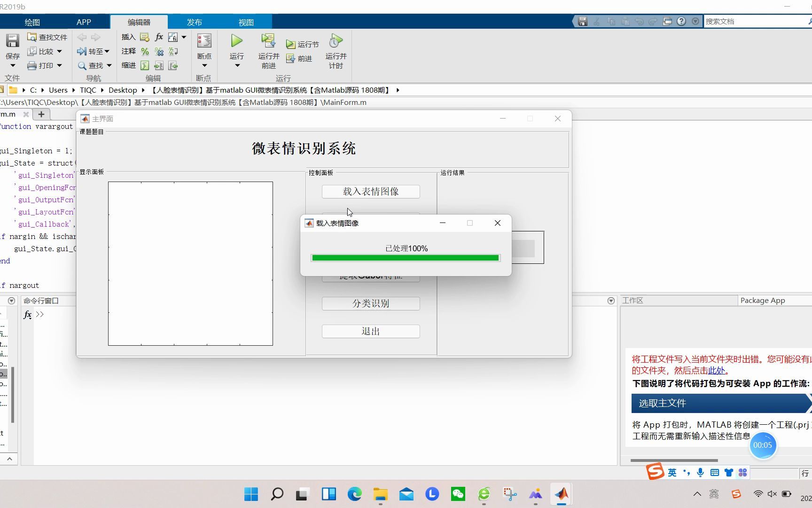Image resolution: width=812 pixels, height=508 pixels.
Task: Click the wrap comments icon
Action: 173,51
